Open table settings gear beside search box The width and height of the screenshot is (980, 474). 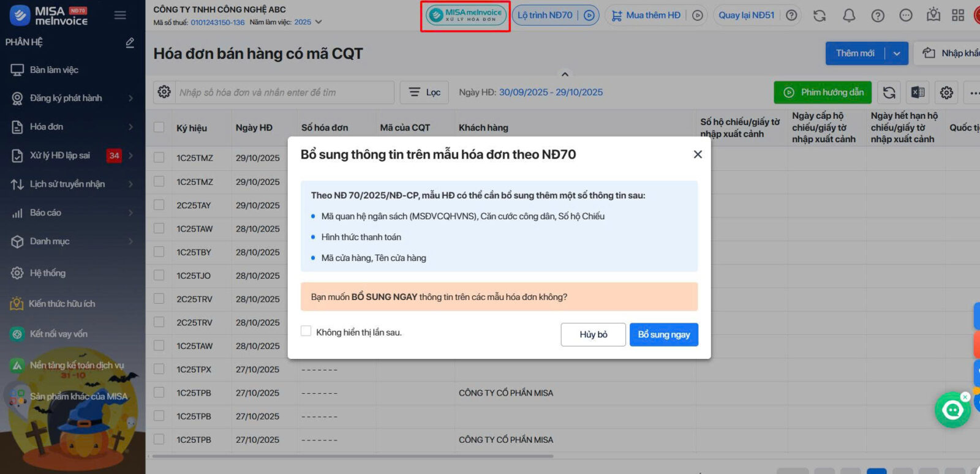click(164, 92)
